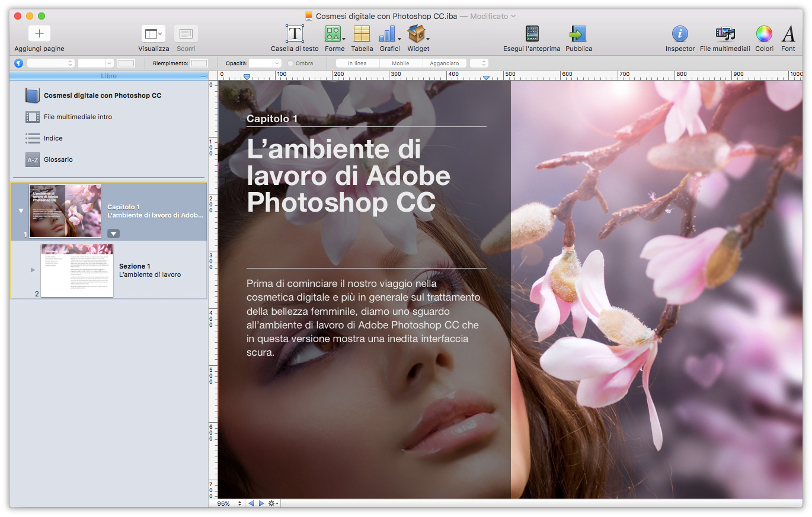Click the stroke color well
Image resolution: width=812 pixels, height=517 pixels.
click(126, 63)
